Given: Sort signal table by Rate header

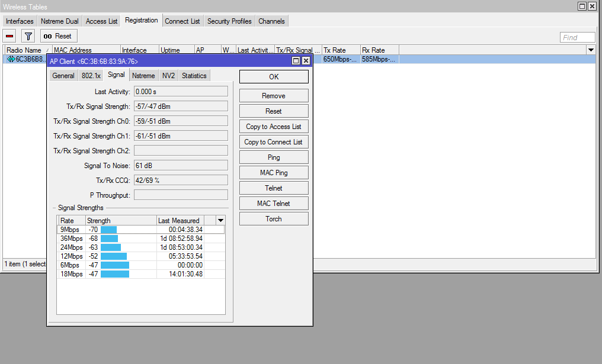Looking at the screenshot, I should 72,221.
